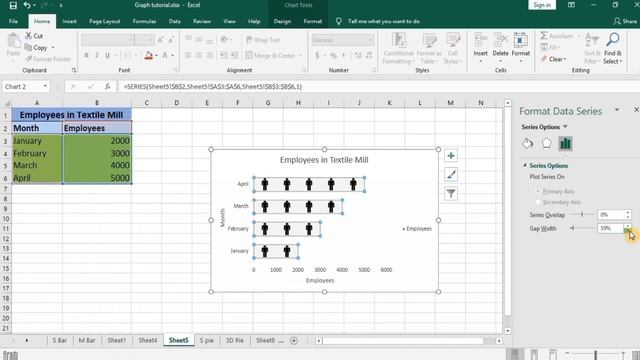Open the Chart Styles brush icon
640x360 pixels.
click(451, 175)
